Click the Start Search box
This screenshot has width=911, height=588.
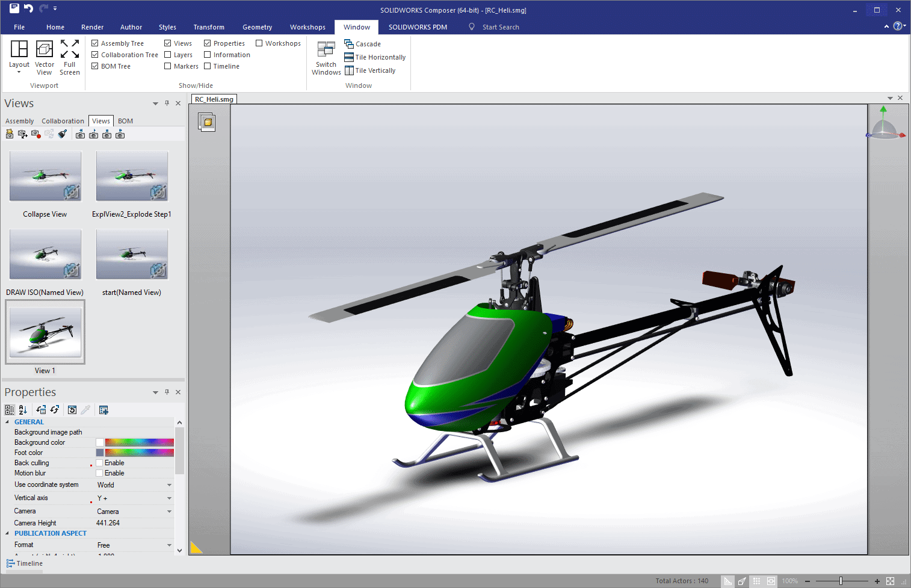[x=501, y=27]
